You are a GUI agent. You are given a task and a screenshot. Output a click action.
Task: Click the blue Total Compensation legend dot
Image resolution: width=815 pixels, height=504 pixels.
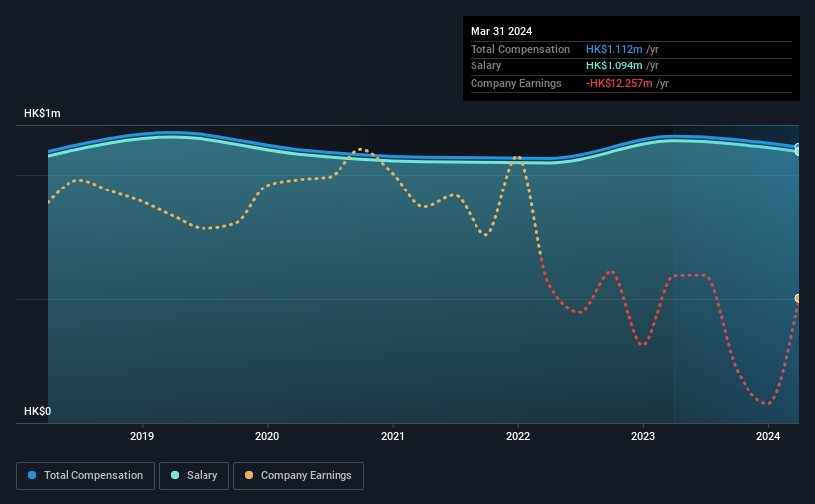tap(32, 475)
